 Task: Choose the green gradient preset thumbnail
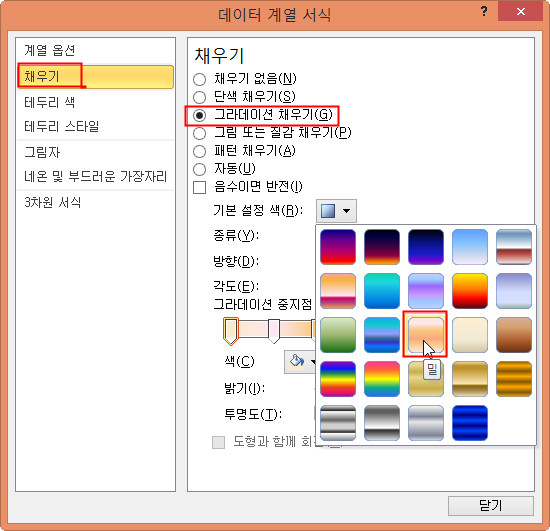point(338,335)
